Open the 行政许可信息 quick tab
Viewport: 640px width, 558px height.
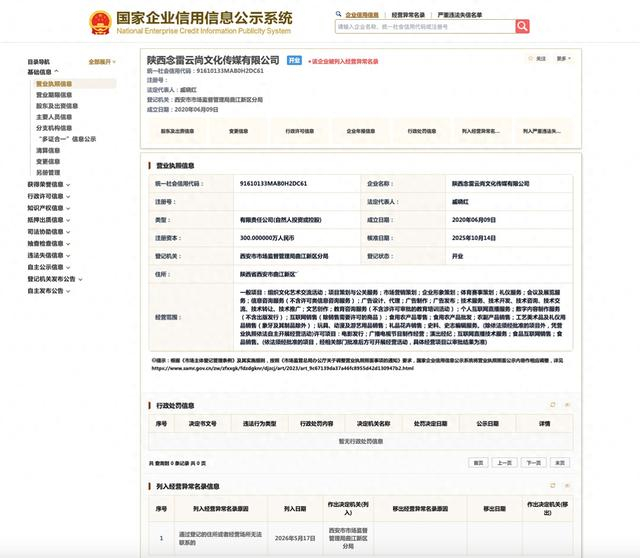tap(300, 131)
